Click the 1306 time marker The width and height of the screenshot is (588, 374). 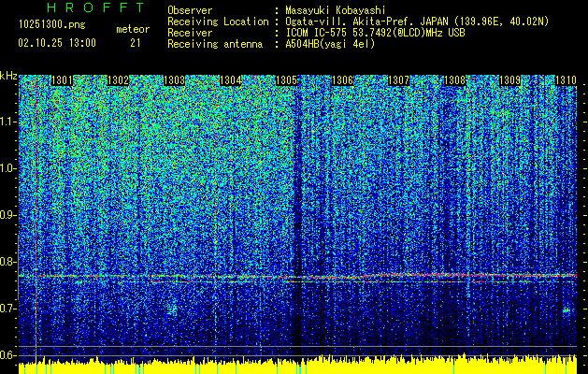[x=342, y=80]
